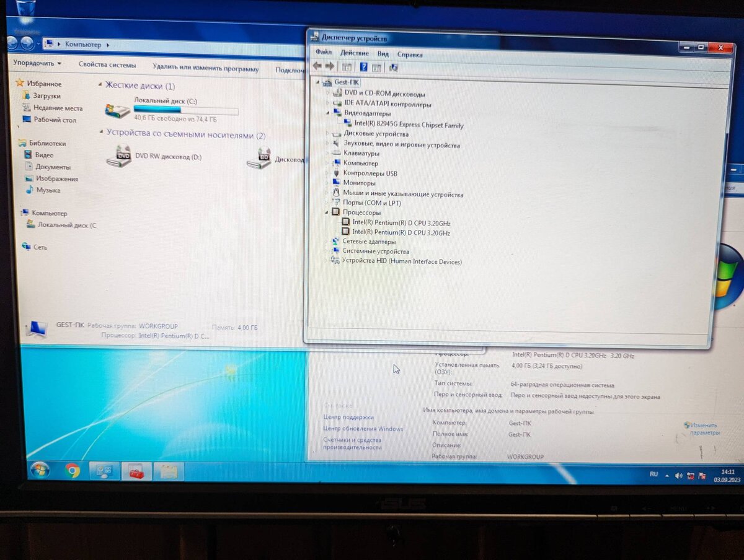Select the Дисковые устройства category
Screen dimensions: 744x560
376,134
